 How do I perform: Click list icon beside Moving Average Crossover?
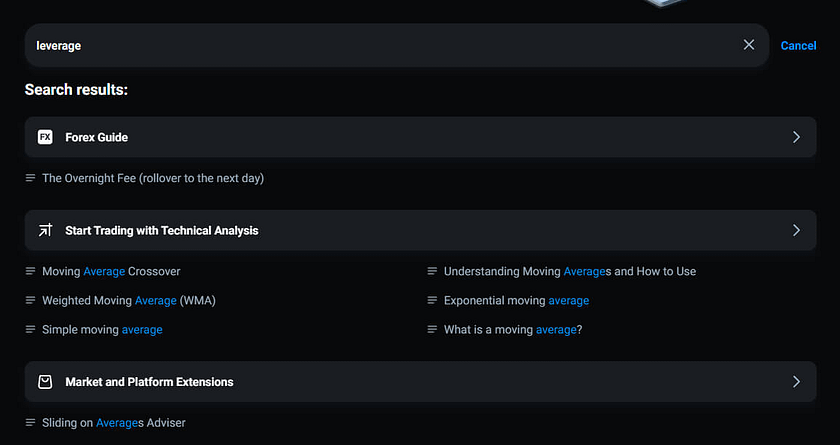pos(31,271)
